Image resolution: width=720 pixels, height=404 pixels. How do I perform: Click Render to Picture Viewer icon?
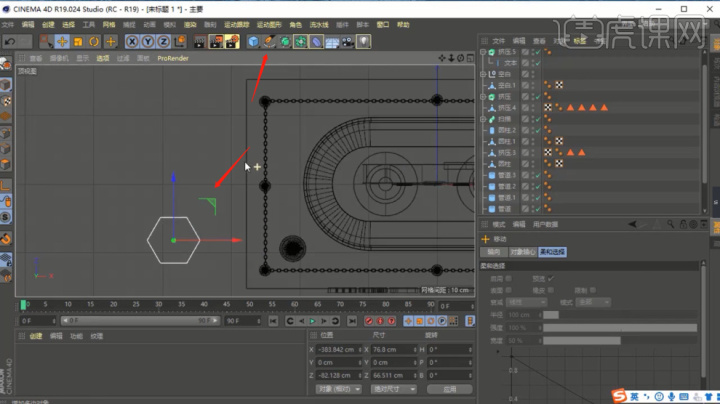(216, 42)
